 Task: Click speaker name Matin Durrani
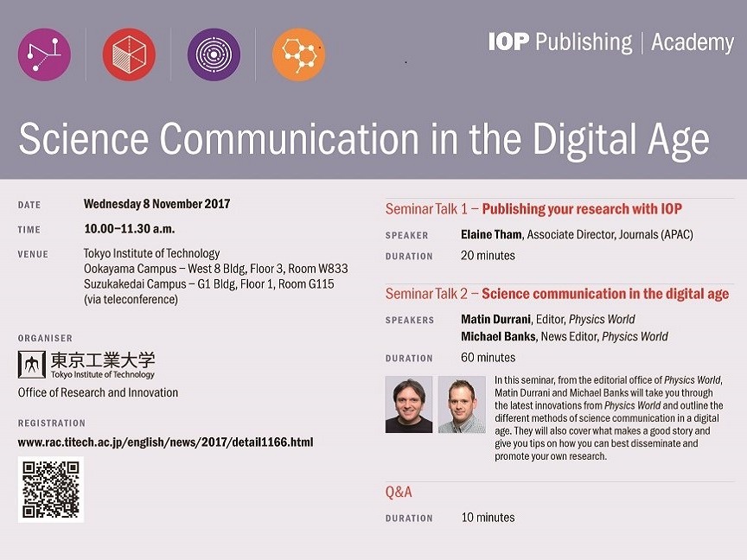tap(495, 319)
